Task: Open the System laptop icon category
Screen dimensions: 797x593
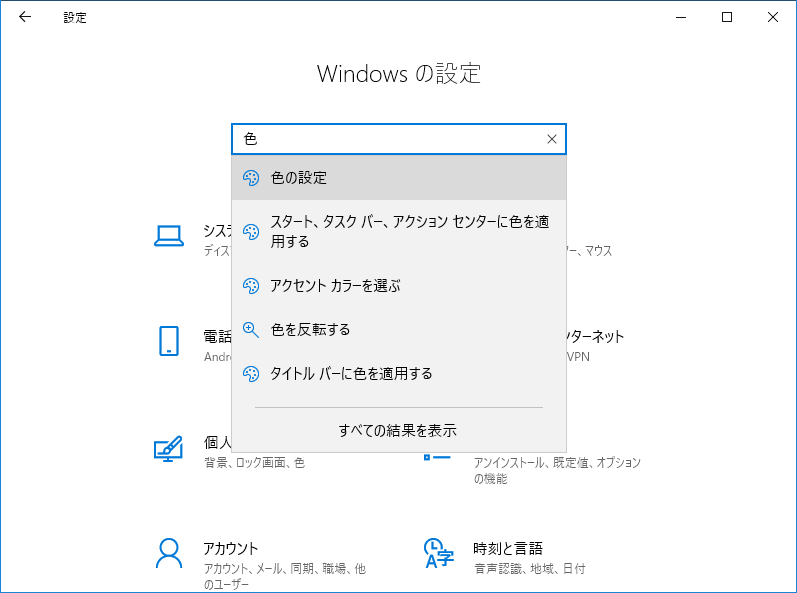Action: pyautogui.click(x=169, y=236)
